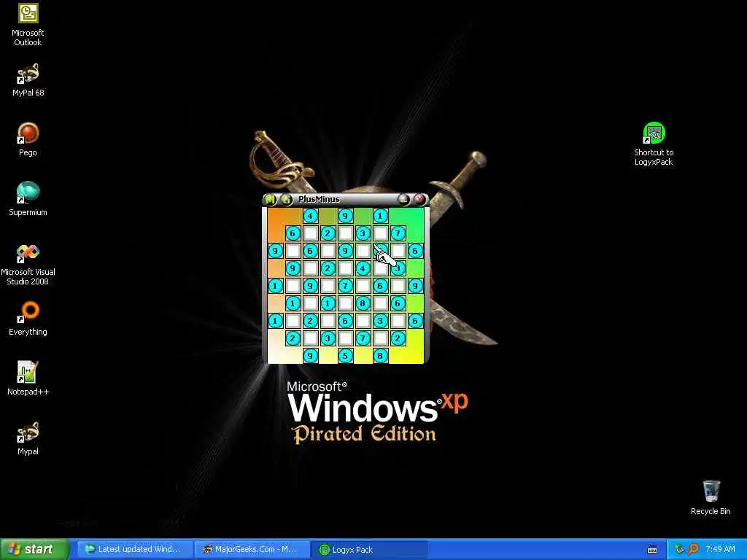Open the Windows start menu

(x=35, y=550)
